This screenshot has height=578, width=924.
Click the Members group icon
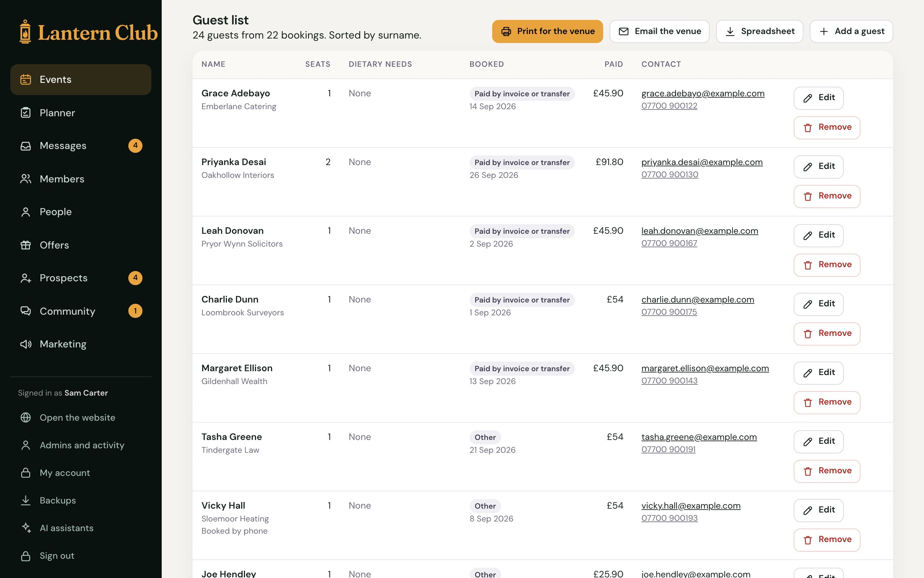[26, 179]
